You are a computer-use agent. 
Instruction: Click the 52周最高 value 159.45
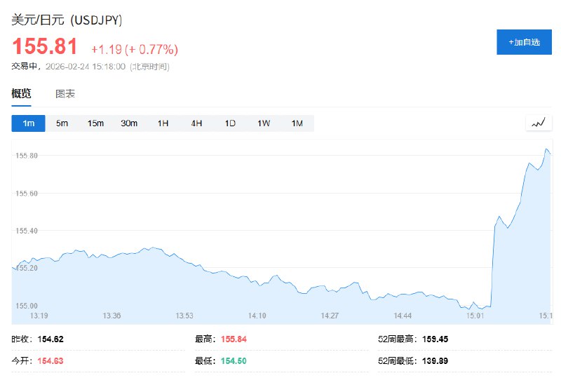coord(435,339)
